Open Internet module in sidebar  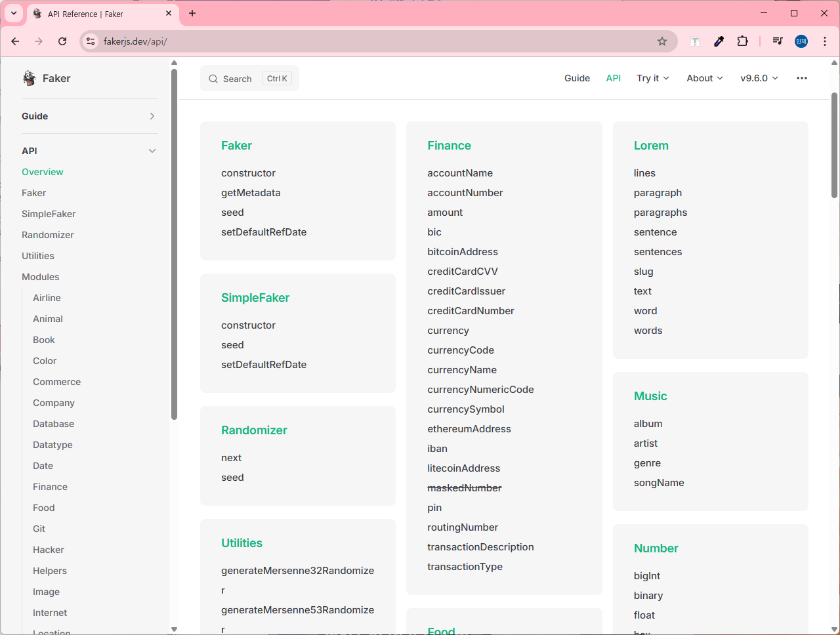[50, 613]
